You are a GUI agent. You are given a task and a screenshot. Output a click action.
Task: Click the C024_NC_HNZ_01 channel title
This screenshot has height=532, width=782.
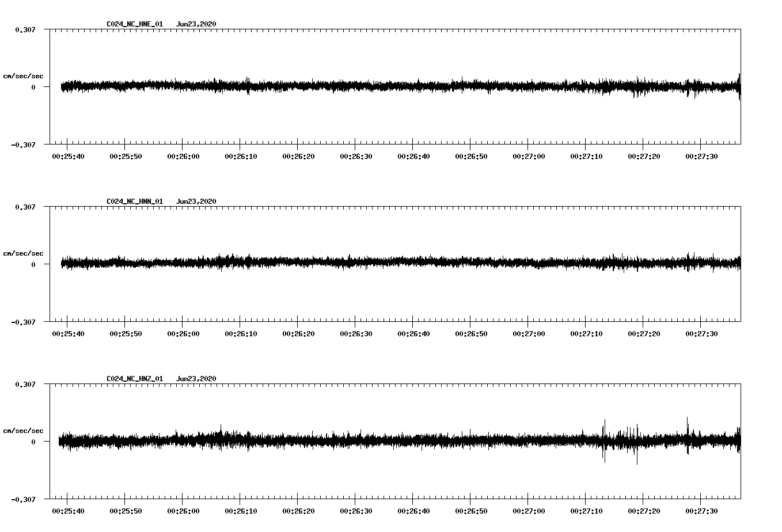coord(135,379)
